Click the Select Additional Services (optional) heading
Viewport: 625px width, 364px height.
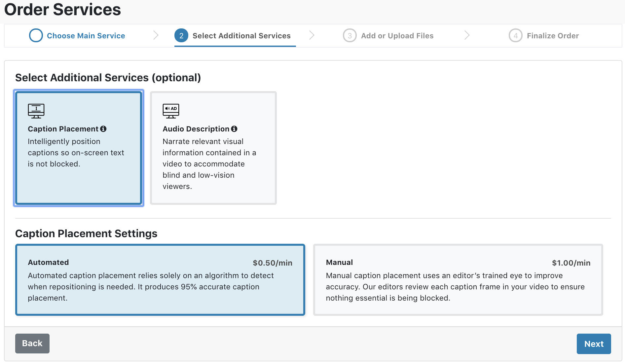pos(108,78)
